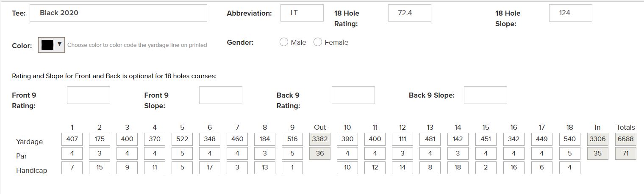Click the 18 Hole Slope field
This screenshot has height=194, width=644.
pos(570,13)
